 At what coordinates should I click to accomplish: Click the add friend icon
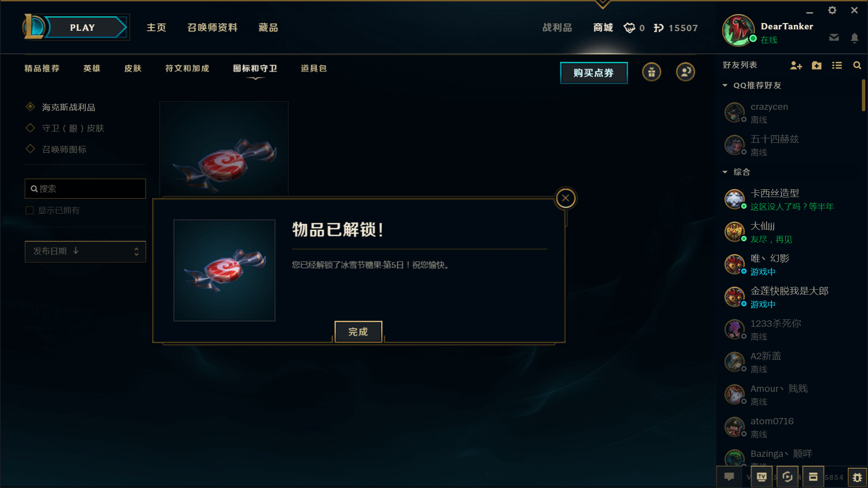(x=796, y=66)
